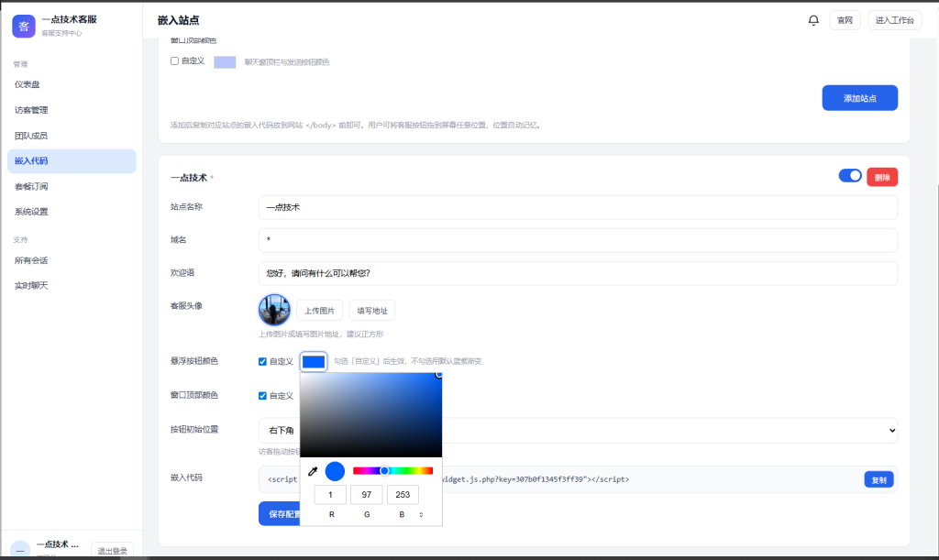Viewport: 939px width, 560px height.
Task: Uncheck 自定义 for 窗口顶部颜色
Action: 262,395
